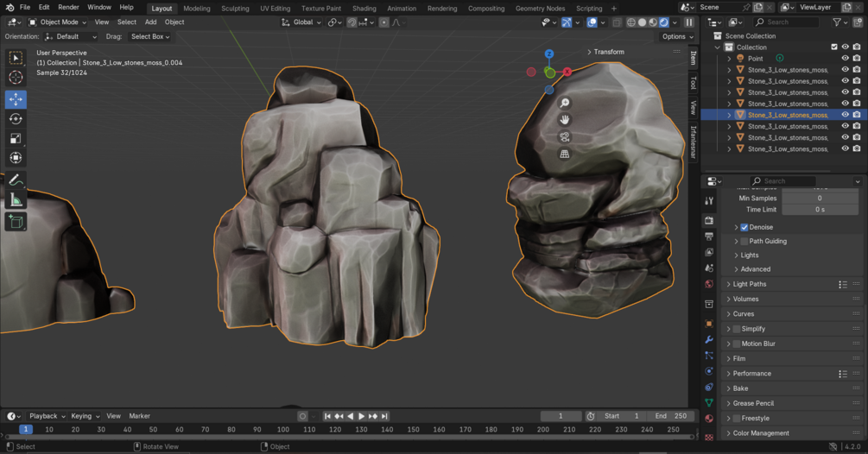Viewport: 868px width, 454px height.
Task: Click the current frame marker 1 on the timeline
Action: pyautogui.click(x=25, y=430)
